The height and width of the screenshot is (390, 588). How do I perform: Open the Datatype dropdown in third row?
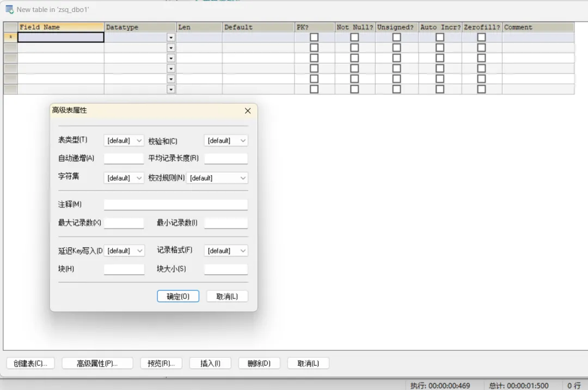171,58
